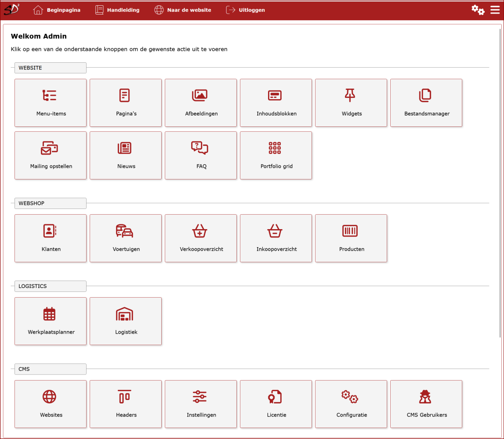The height and width of the screenshot is (439, 504).
Task: Open the Mailing opstellen tile
Action: pos(51,155)
